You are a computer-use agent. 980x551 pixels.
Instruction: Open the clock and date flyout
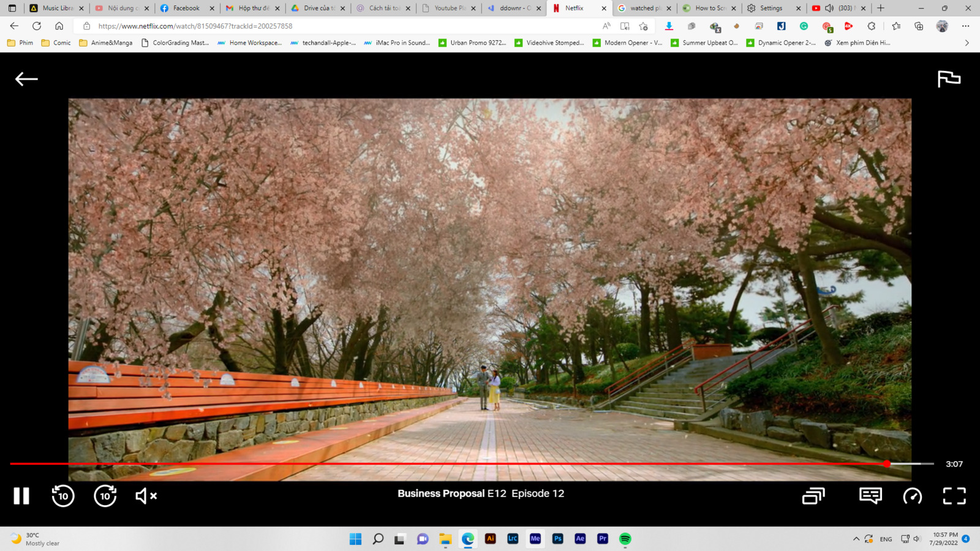945,539
